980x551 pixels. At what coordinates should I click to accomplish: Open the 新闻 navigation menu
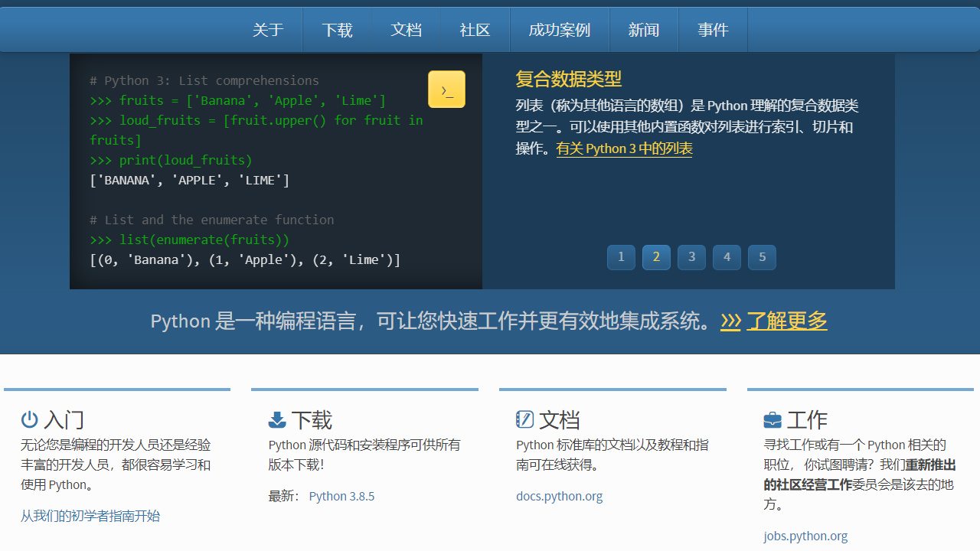643,30
